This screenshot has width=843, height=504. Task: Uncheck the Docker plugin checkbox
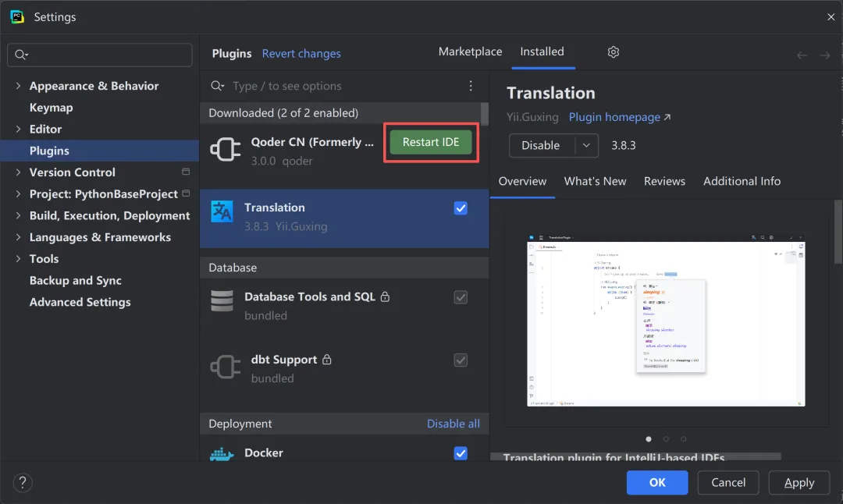(x=461, y=453)
